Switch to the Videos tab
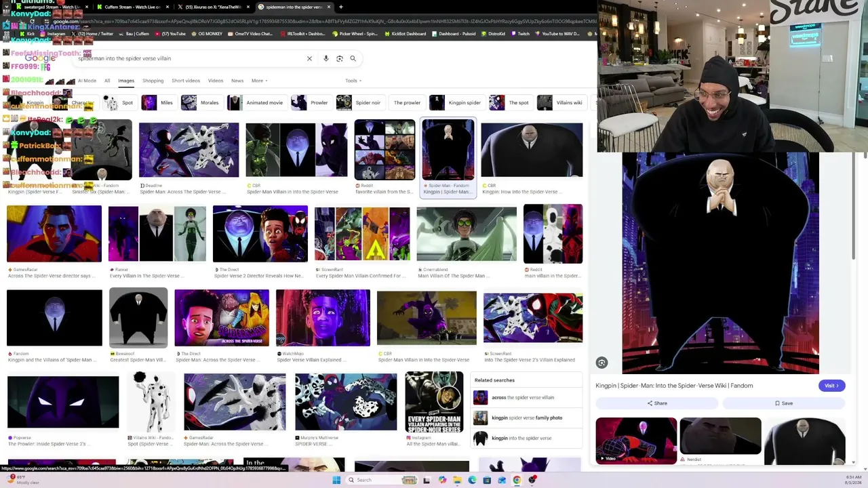 click(x=216, y=81)
